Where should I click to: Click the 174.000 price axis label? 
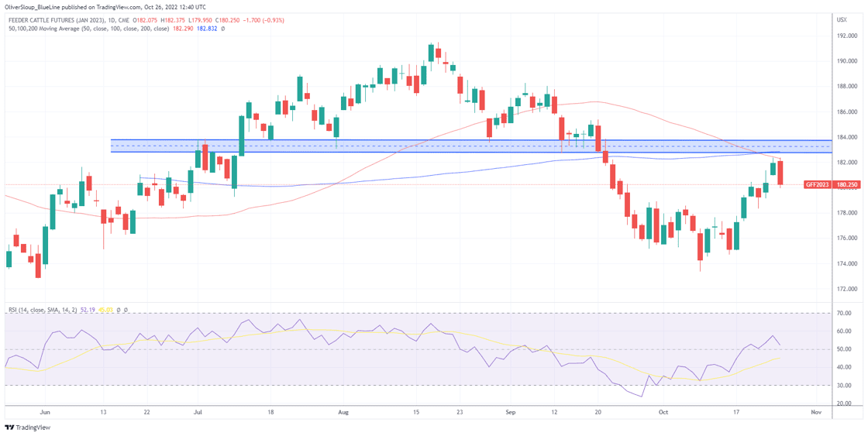846,264
